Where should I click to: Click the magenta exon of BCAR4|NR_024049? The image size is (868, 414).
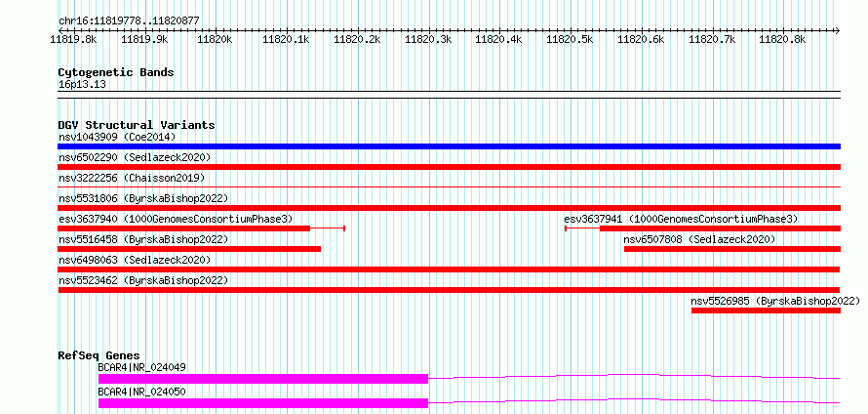click(263, 379)
